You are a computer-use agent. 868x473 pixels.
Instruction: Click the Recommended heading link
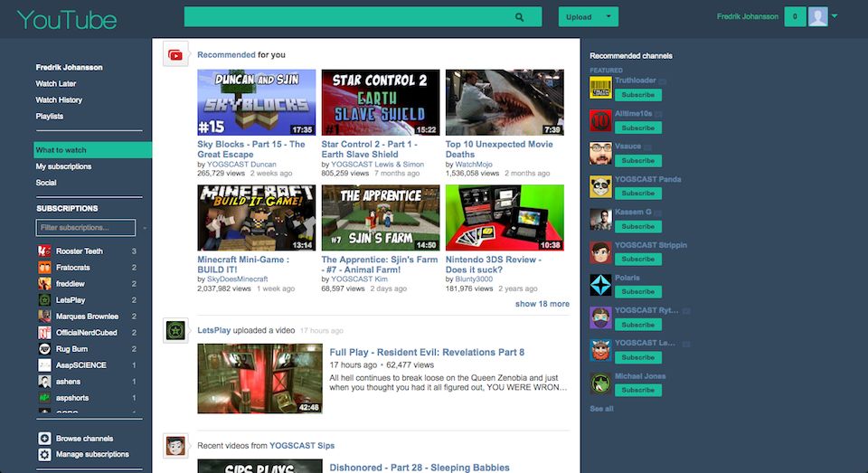click(226, 55)
